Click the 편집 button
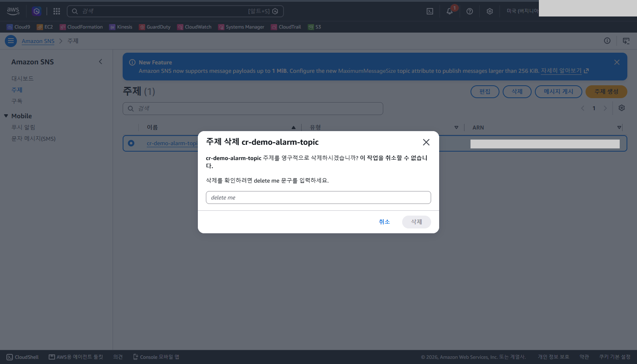 point(485,92)
